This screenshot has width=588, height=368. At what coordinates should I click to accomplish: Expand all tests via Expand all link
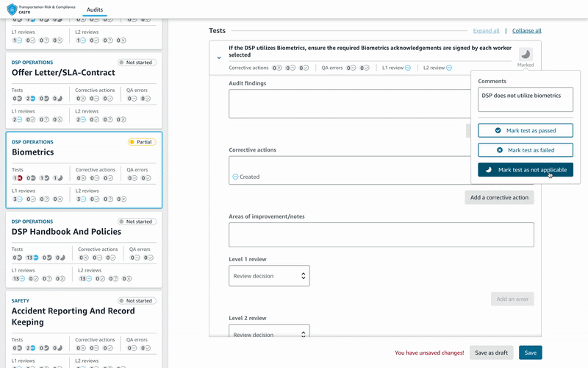coord(486,31)
